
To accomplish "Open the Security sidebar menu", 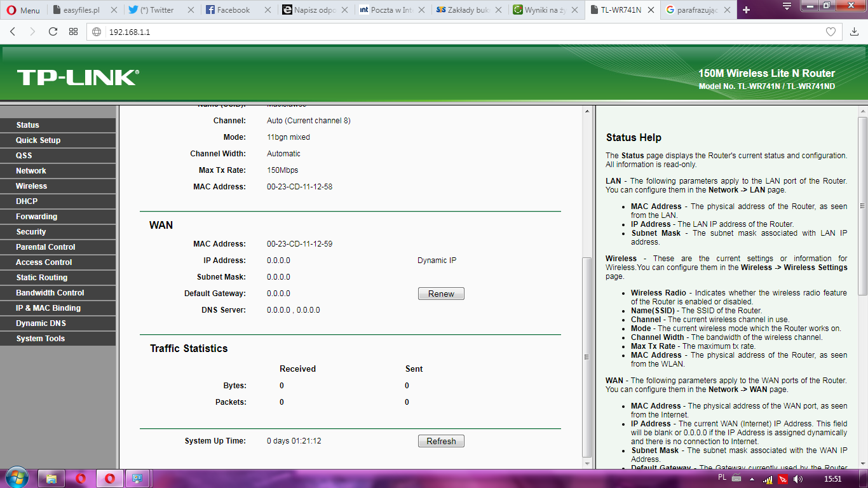I will coord(58,232).
